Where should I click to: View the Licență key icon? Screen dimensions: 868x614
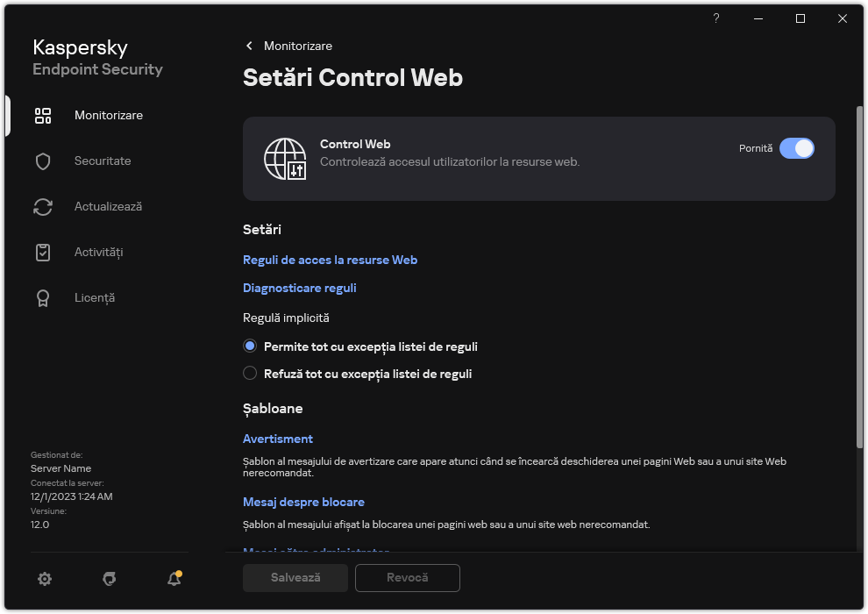point(42,297)
